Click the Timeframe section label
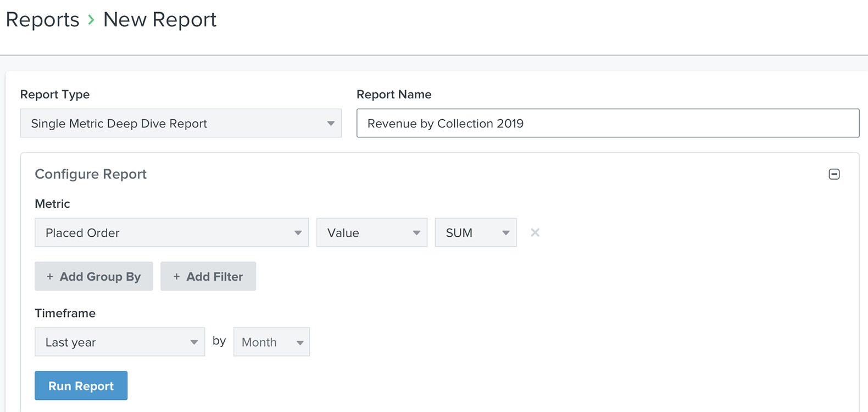The height and width of the screenshot is (412, 868). click(x=65, y=313)
